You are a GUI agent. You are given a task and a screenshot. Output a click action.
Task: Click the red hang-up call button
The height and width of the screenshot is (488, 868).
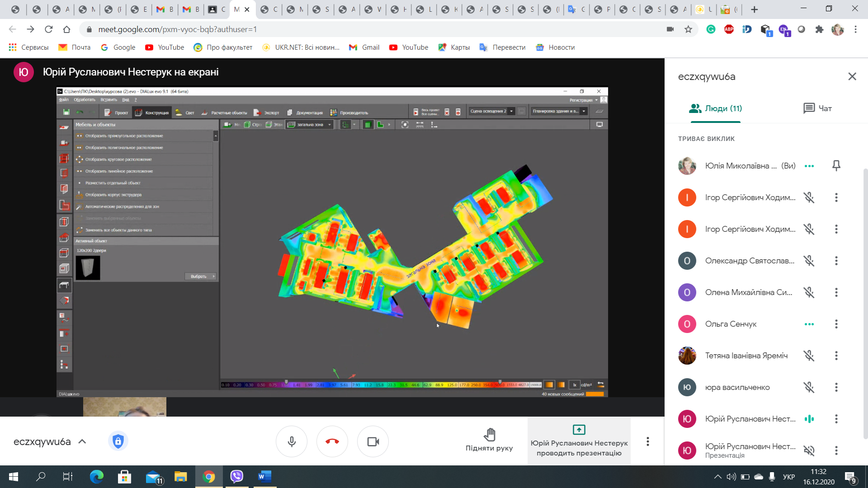pyautogui.click(x=332, y=441)
